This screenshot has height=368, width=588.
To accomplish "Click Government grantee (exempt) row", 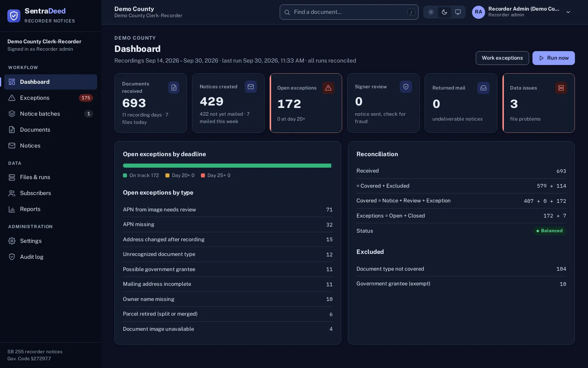I will (x=461, y=284).
